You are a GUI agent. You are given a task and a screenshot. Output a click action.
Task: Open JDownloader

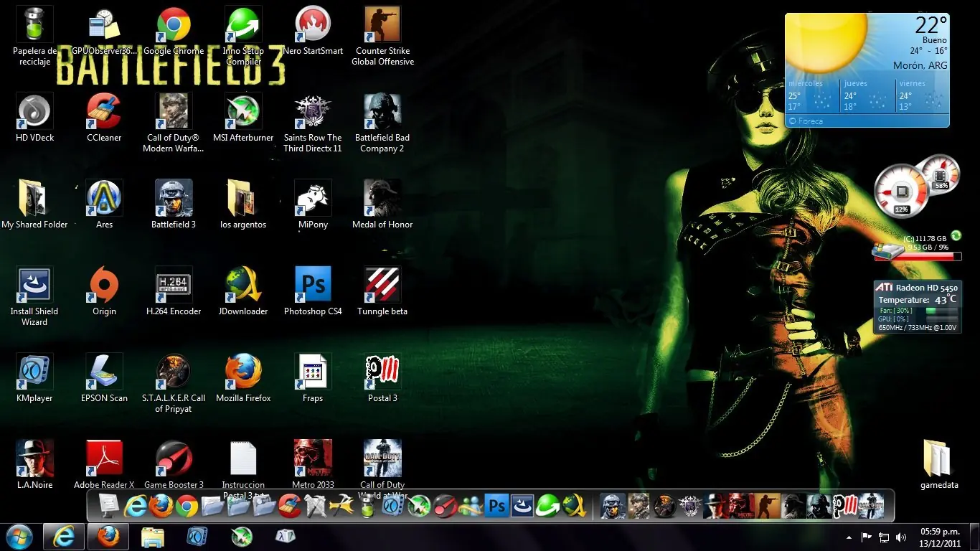coord(242,283)
